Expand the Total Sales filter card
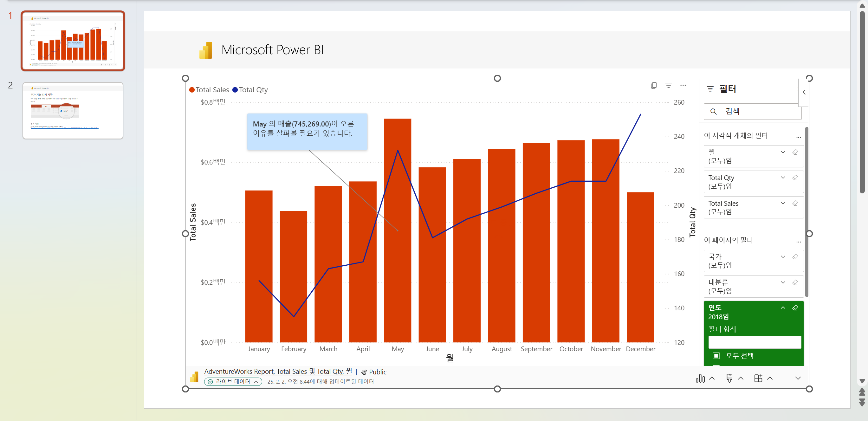The image size is (868, 421). point(783,203)
